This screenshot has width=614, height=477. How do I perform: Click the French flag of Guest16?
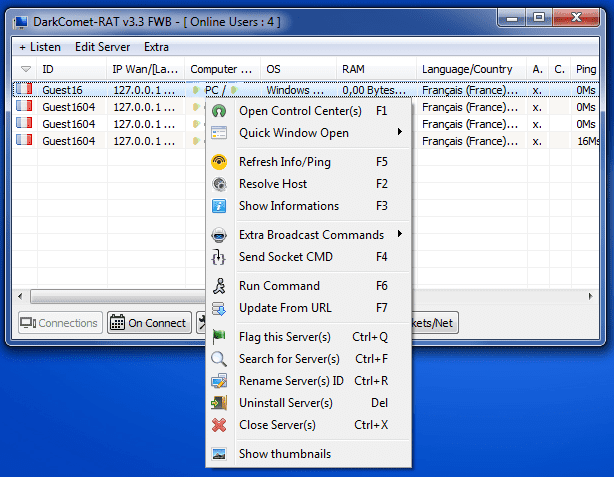[x=24, y=89]
